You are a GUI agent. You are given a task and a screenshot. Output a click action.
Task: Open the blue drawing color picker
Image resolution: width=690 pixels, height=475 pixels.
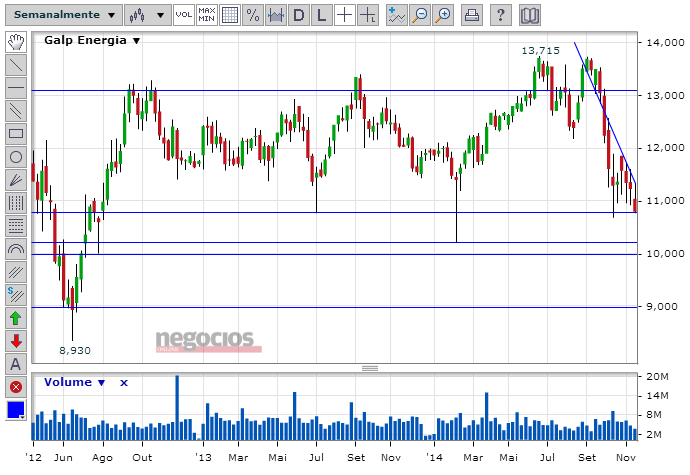point(16,410)
